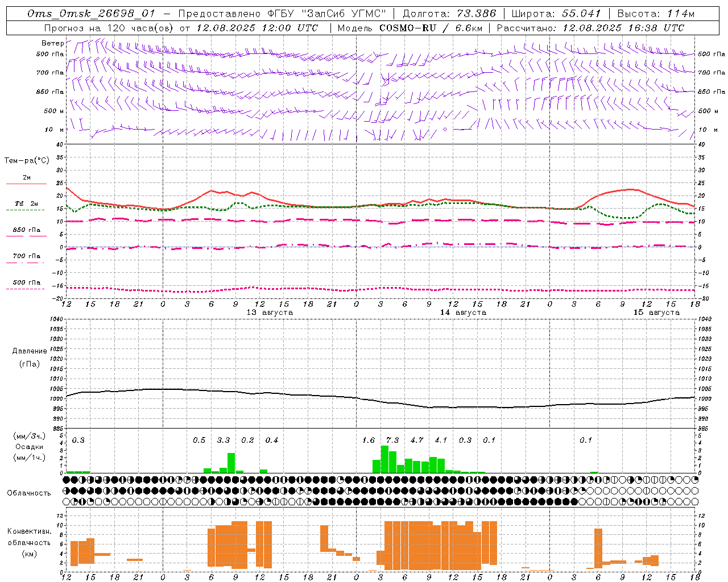Click the Давление pressure panel label

point(30,351)
